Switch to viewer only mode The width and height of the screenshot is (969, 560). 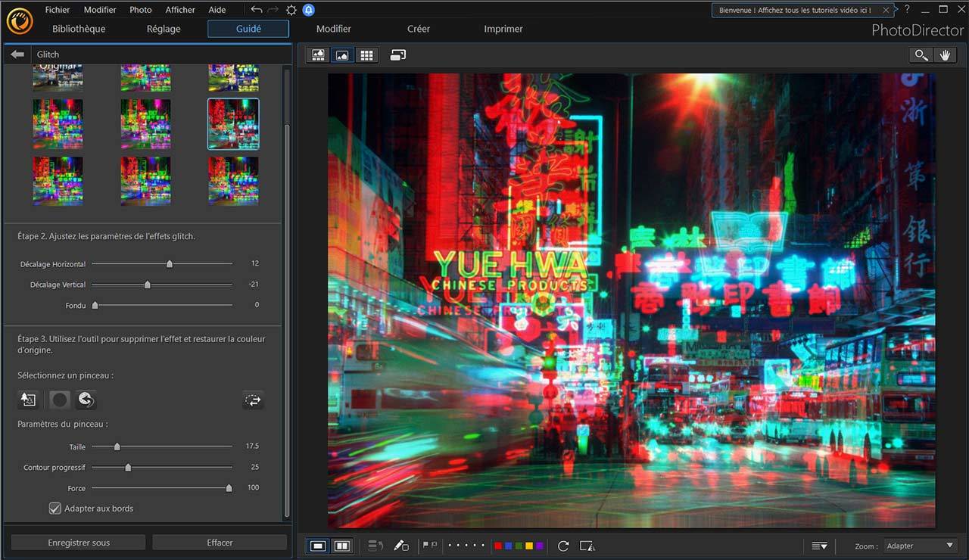[342, 55]
